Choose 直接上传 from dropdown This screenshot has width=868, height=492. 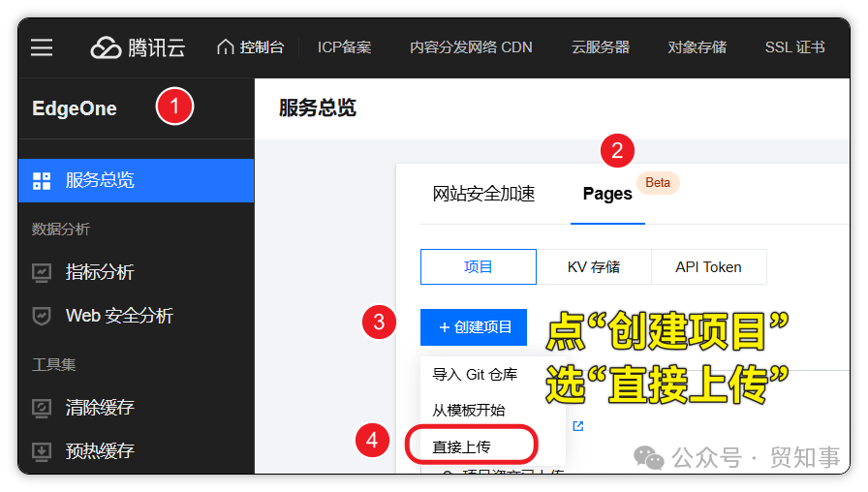[461, 446]
